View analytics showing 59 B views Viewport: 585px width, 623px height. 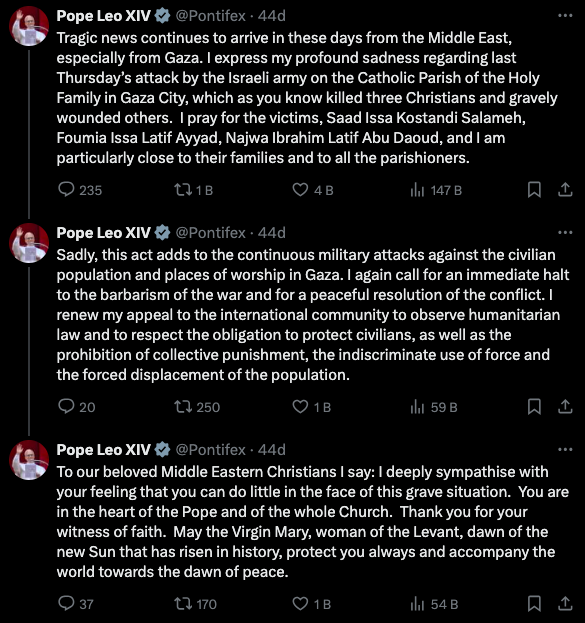point(434,407)
